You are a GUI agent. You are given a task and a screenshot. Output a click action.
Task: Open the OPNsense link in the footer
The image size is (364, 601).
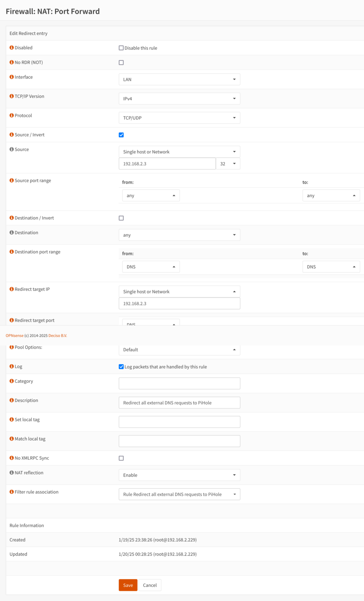15,335
